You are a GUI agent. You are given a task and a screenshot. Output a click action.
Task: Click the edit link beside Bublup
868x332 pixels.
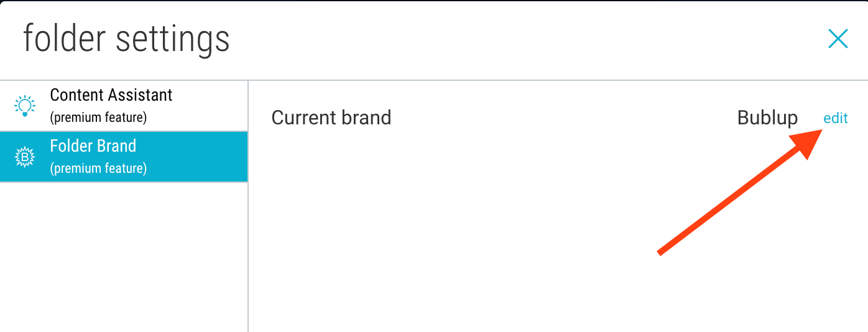click(x=835, y=118)
